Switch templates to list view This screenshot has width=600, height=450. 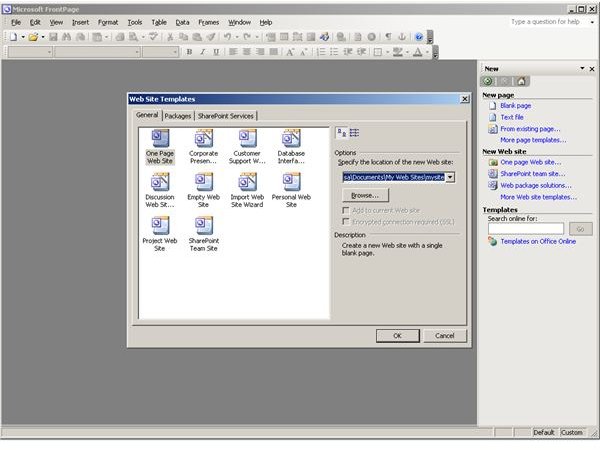pyautogui.click(x=354, y=133)
